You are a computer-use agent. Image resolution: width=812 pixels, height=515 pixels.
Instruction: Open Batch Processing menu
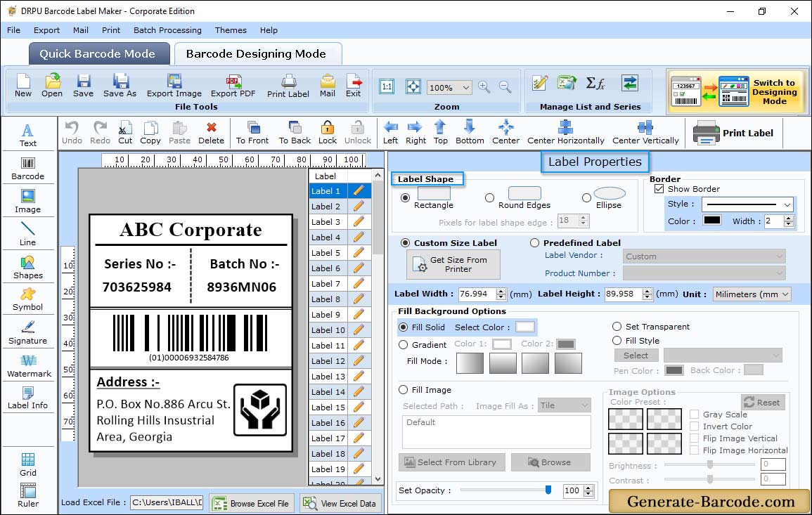167,30
